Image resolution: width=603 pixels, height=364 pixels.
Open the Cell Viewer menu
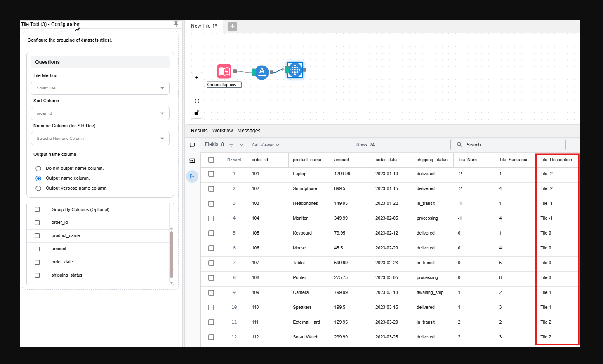(266, 145)
